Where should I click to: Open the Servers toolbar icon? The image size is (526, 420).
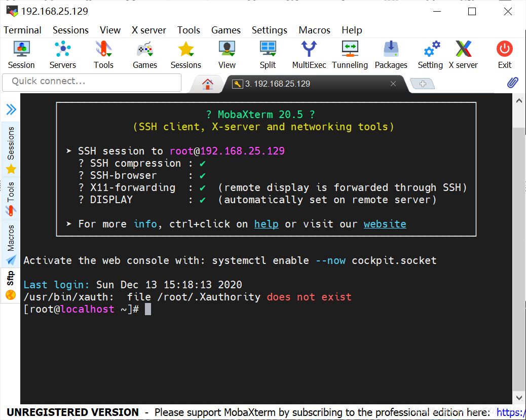(63, 55)
